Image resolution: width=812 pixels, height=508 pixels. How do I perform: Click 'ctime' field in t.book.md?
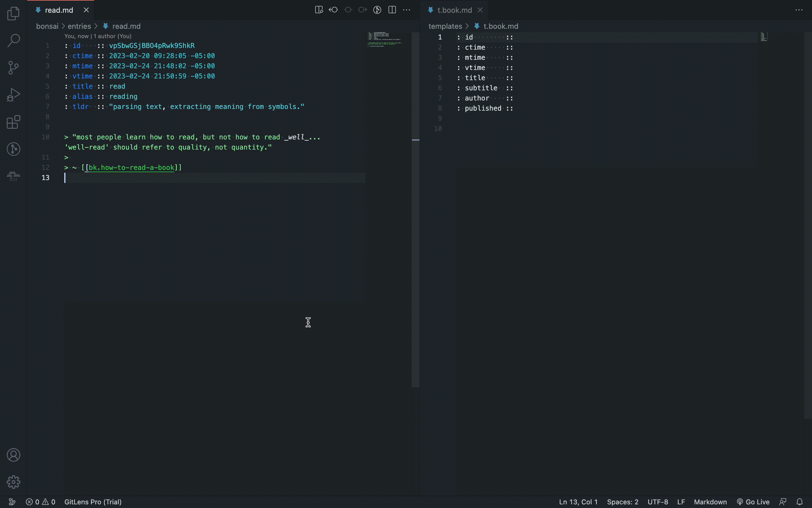pyautogui.click(x=475, y=47)
